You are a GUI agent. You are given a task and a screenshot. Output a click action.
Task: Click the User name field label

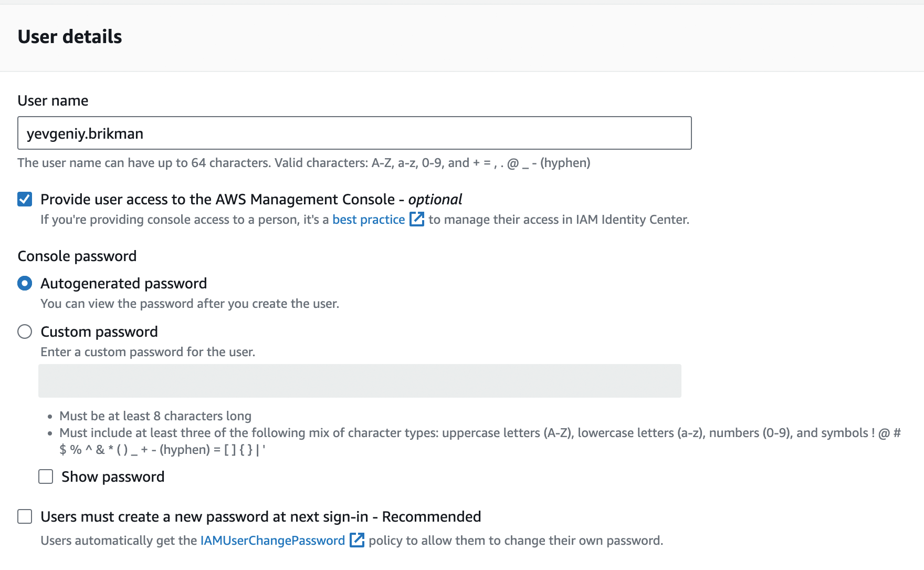coord(53,100)
